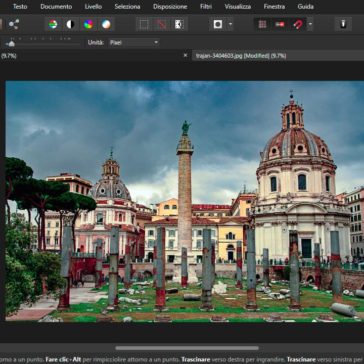Image resolution: width=364 pixels, height=364 pixels.
Task: Open the Documento menu
Action: (56, 6)
